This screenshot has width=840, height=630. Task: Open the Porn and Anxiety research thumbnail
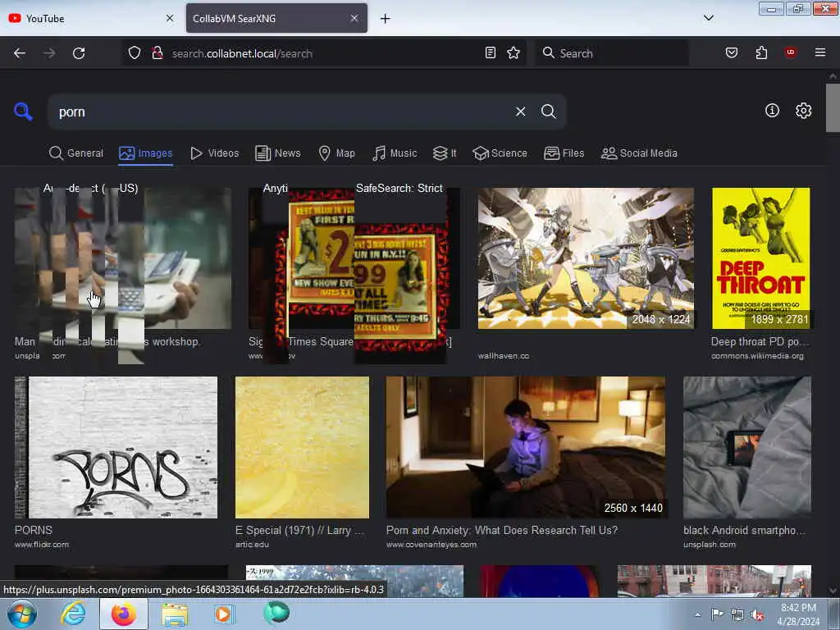point(526,447)
